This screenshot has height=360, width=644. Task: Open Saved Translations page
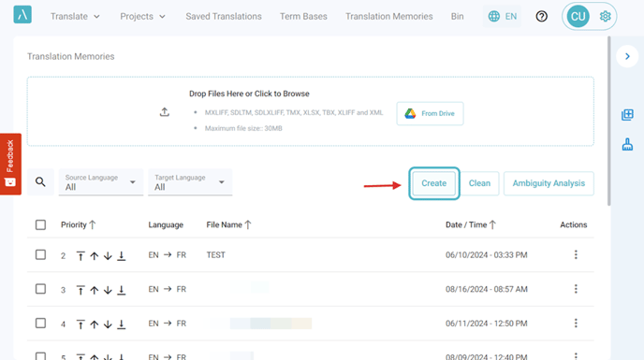click(224, 17)
